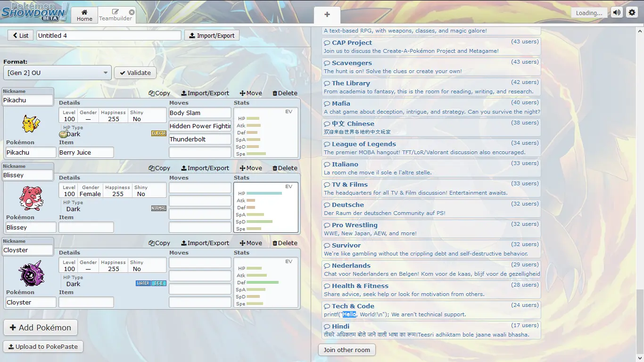Delete Blissey from the team
This screenshot has height=362, width=644.
tap(285, 168)
